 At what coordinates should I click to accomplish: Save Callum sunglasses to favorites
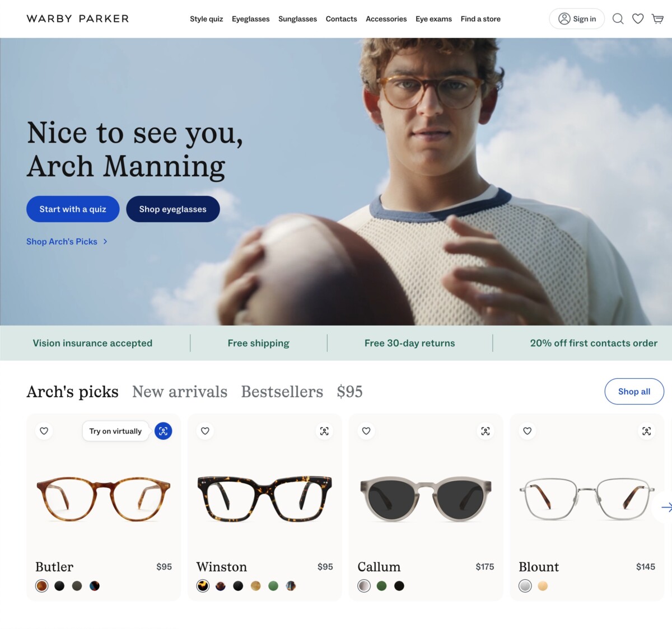(366, 431)
